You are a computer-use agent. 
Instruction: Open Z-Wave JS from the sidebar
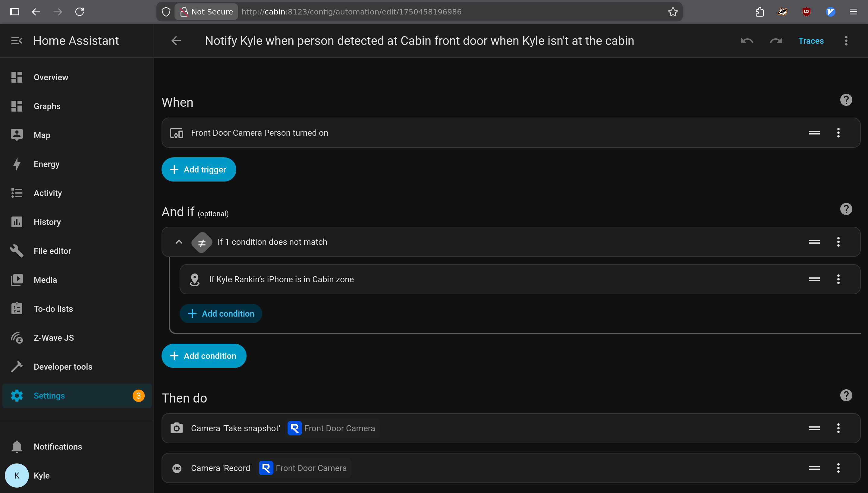(x=54, y=338)
